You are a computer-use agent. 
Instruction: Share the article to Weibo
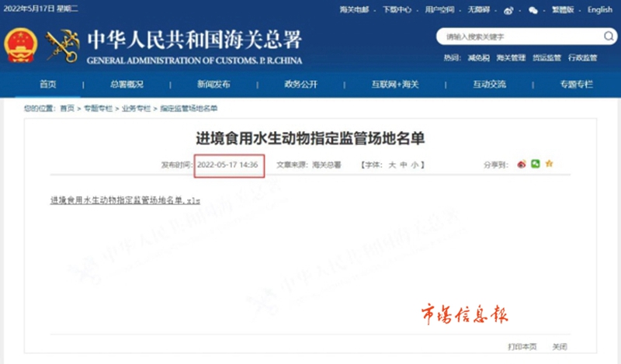(522, 164)
